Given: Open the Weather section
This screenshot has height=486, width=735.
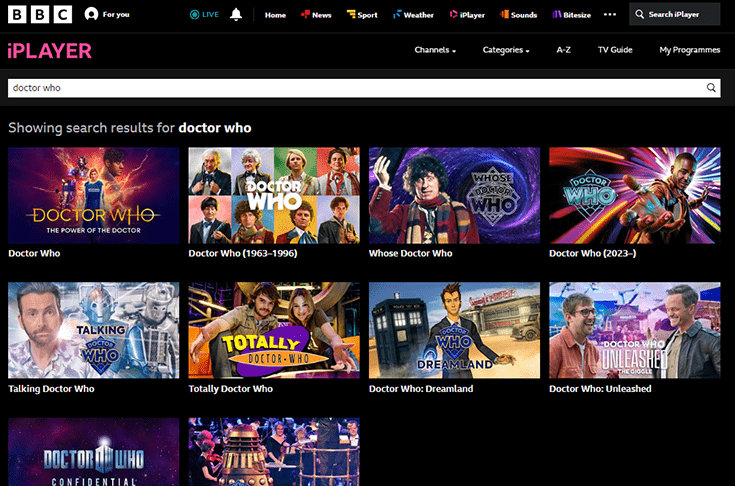Looking at the screenshot, I should tap(413, 15).
